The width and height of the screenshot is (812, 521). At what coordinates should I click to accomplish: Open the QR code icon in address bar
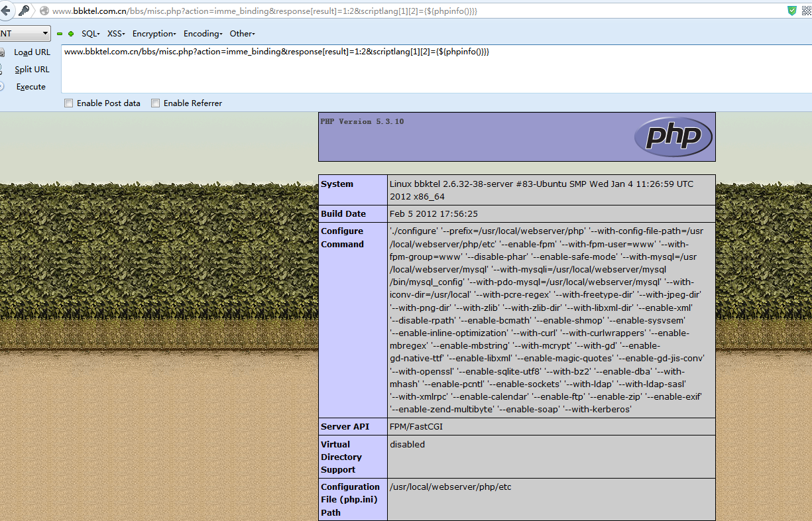click(x=807, y=10)
